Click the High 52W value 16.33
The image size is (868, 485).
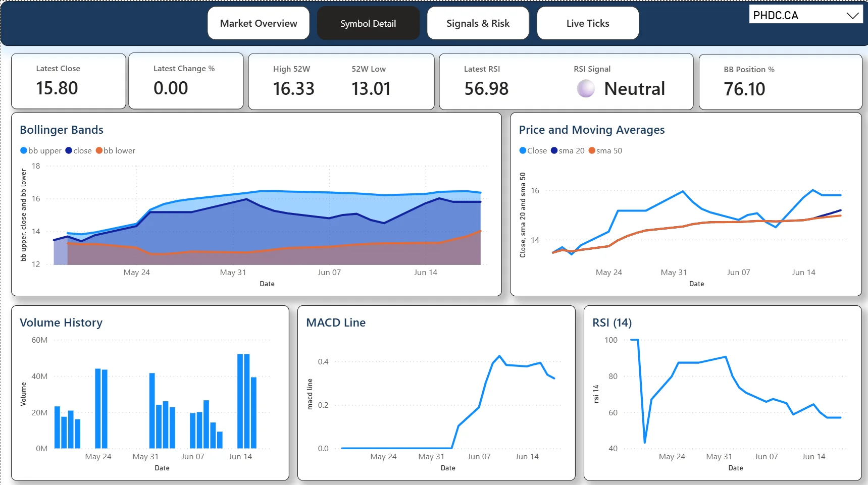(293, 89)
